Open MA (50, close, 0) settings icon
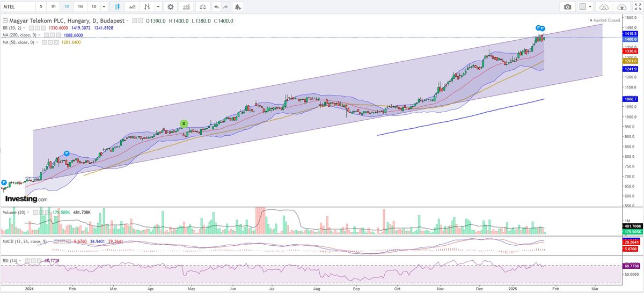The width and height of the screenshot is (644, 293). point(50,42)
